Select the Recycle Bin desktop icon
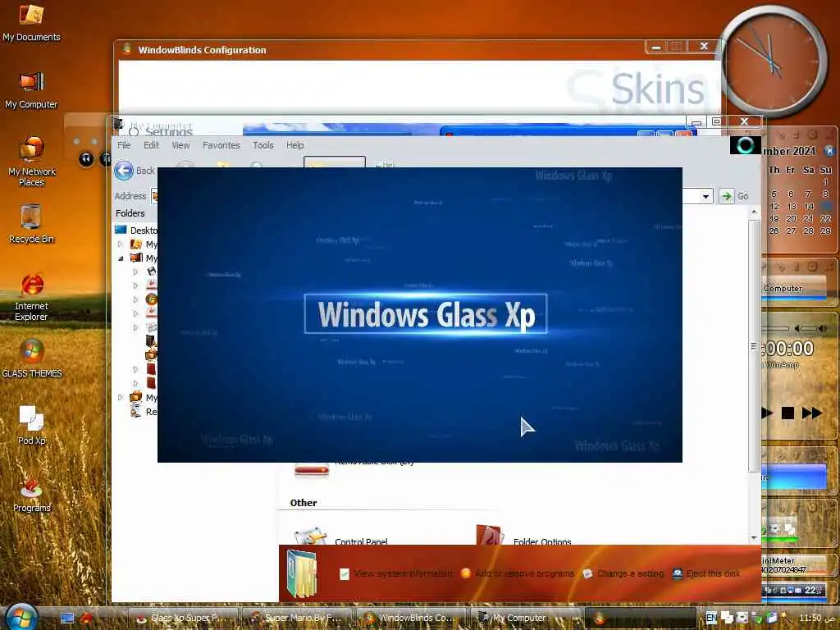The width and height of the screenshot is (840, 630). point(31,224)
